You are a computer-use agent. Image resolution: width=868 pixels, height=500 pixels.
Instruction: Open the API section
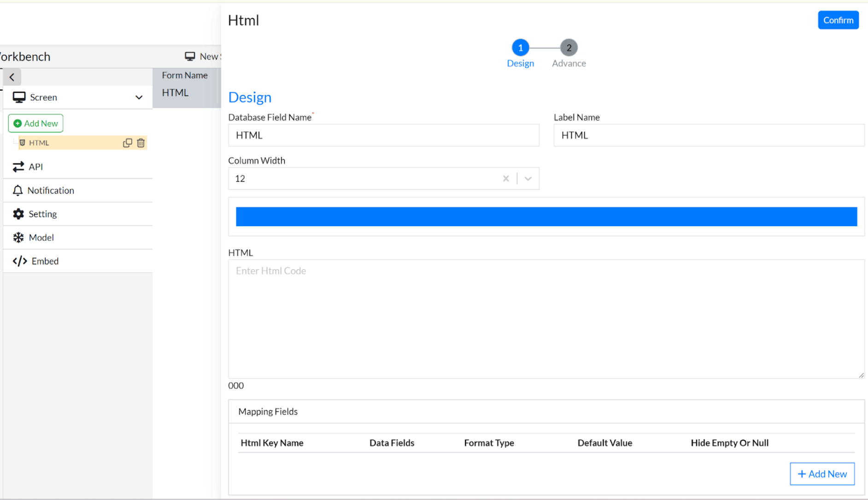point(35,167)
